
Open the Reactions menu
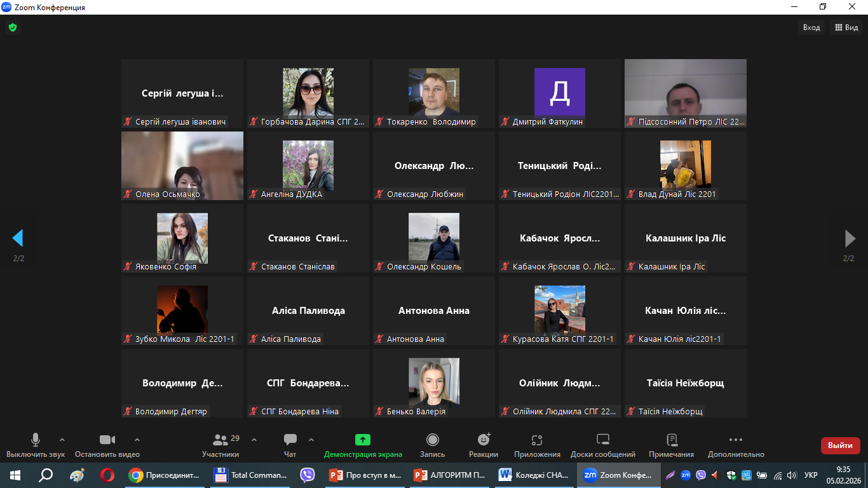484,445
